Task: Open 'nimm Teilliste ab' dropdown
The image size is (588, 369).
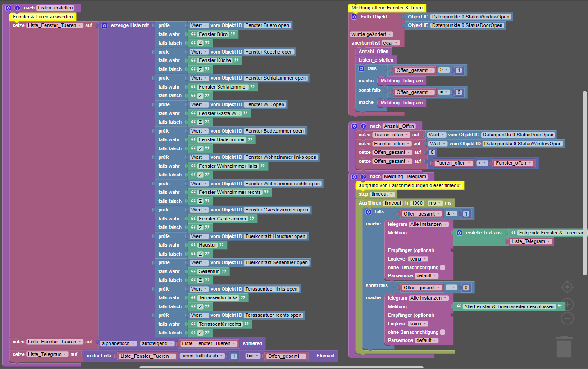Action: [202, 356]
